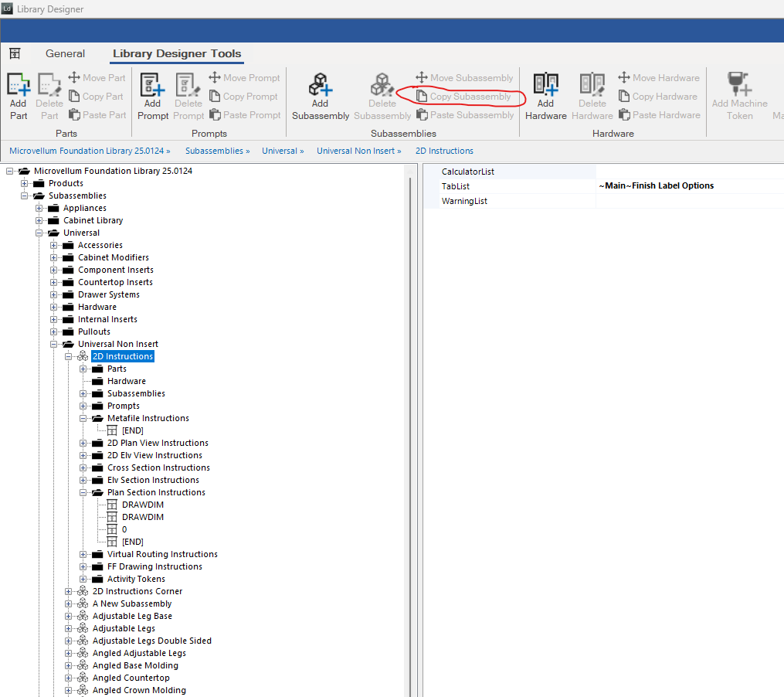
Task: Click the WarningList property row
Action: point(604,201)
